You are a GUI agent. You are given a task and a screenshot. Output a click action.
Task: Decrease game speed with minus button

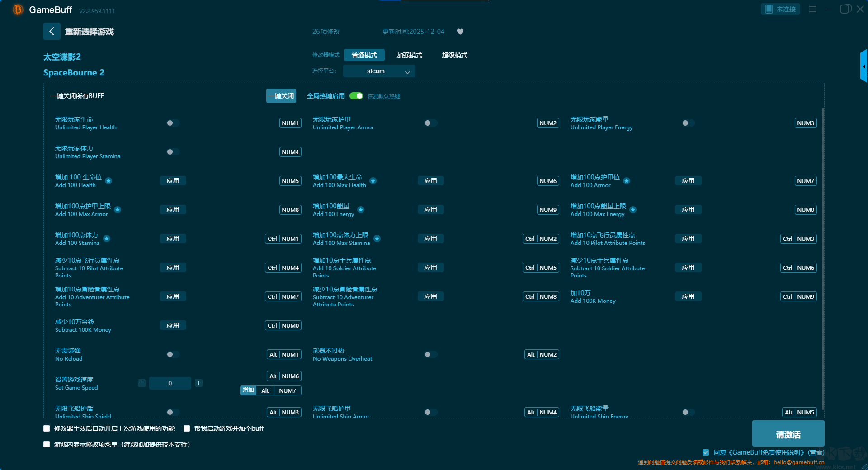coord(142,383)
